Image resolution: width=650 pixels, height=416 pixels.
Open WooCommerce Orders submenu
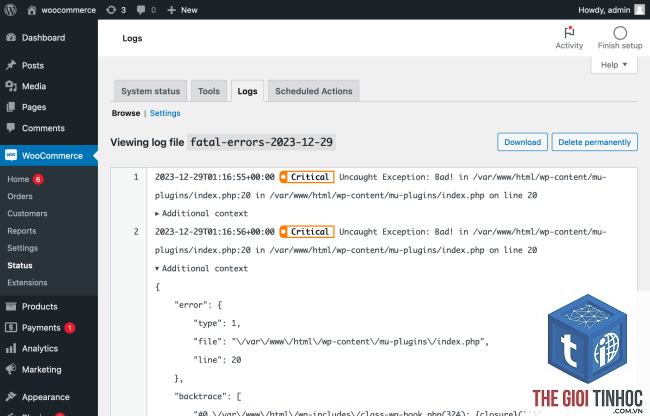click(20, 196)
